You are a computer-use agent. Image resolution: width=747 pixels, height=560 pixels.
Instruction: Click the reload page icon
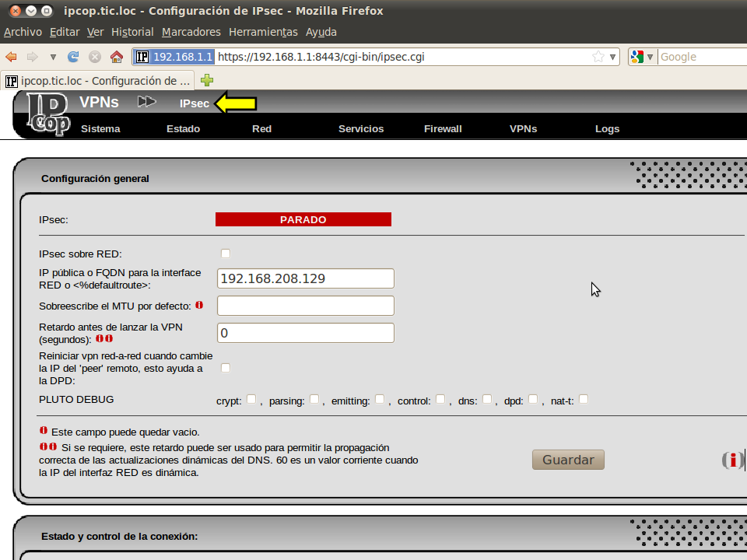74,57
